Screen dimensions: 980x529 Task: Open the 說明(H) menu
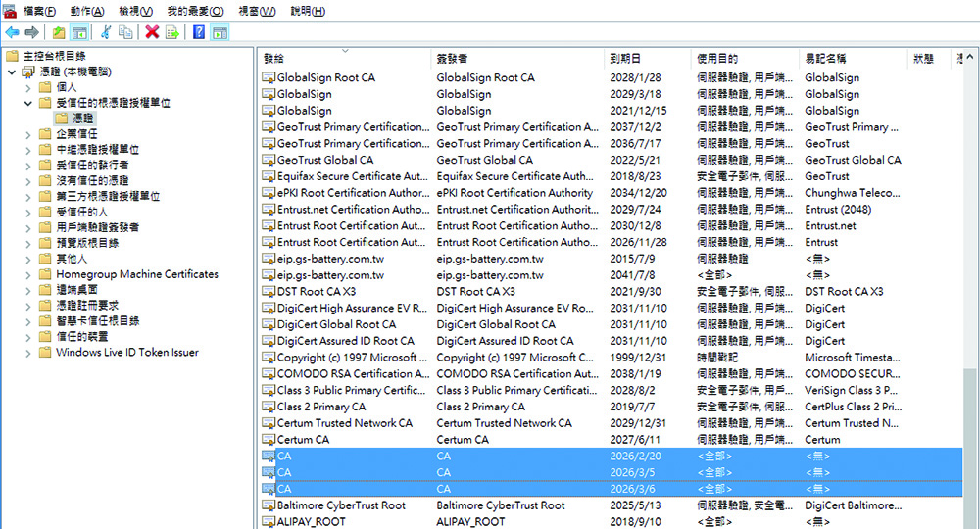tap(308, 11)
